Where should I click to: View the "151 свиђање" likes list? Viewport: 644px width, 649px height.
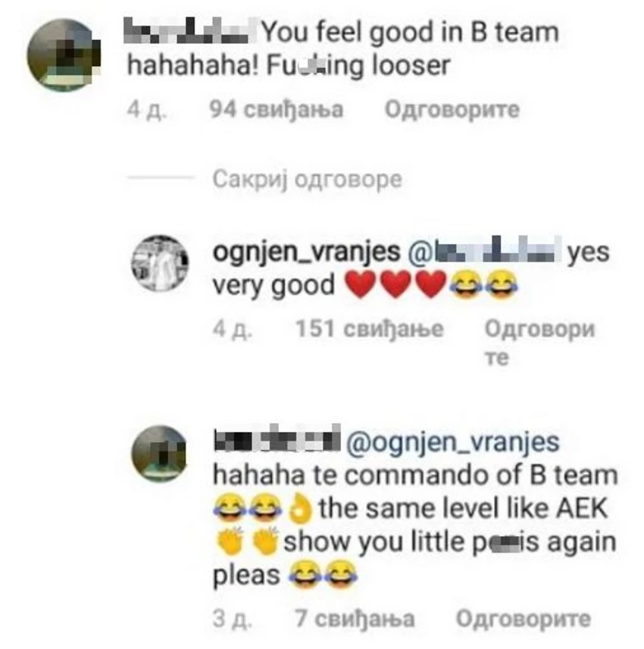370,329
